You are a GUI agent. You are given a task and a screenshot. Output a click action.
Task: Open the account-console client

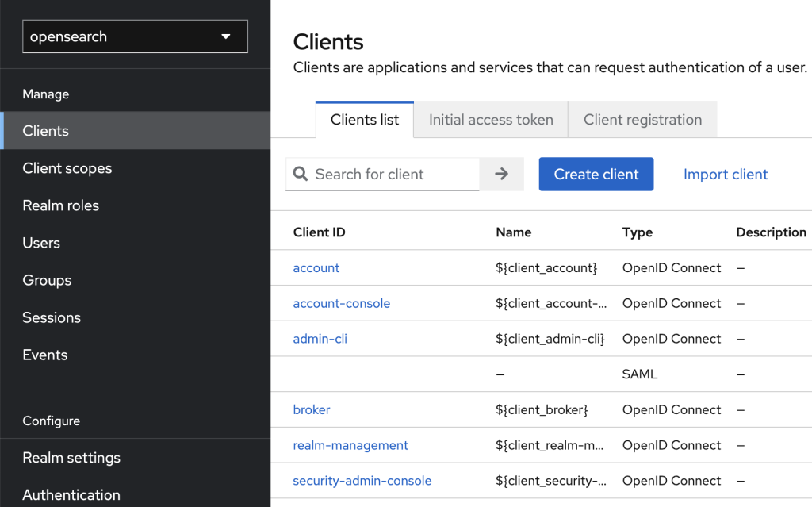click(342, 304)
